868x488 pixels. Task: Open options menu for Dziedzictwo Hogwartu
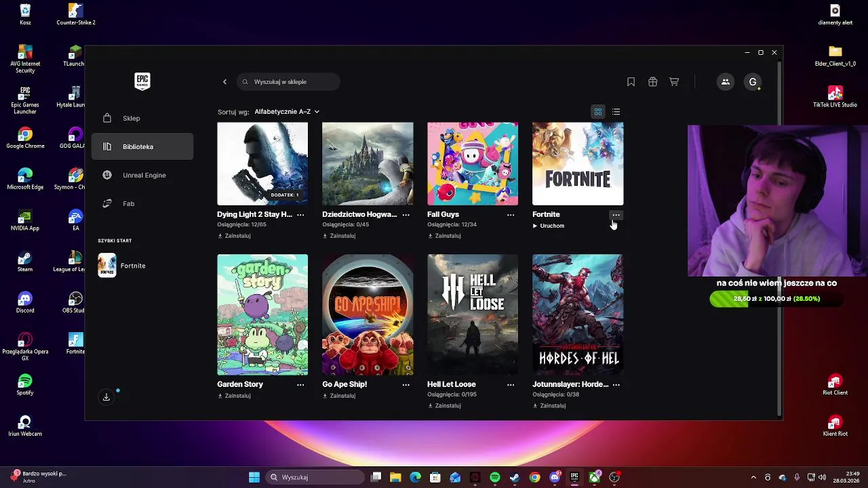[x=406, y=215]
